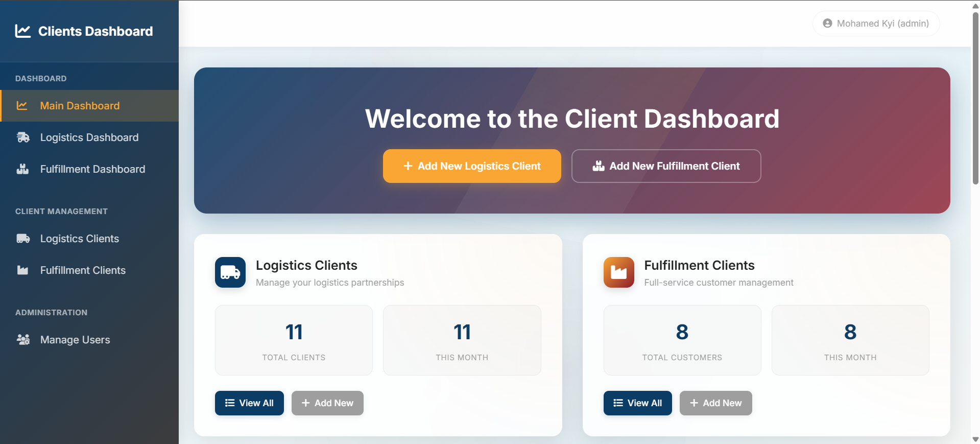The image size is (980, 444).
Task: Go to Fulfillment Clients in sidebar
Action: click(x=89, y=270)
